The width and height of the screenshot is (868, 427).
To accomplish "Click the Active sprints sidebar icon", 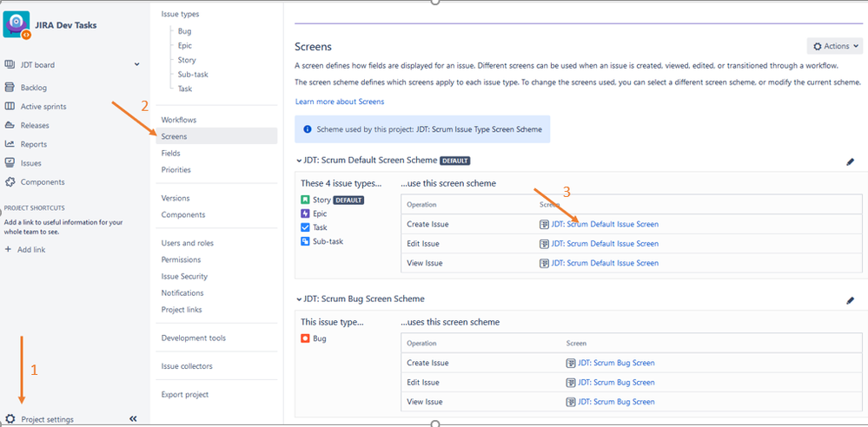I will point(10,106).
